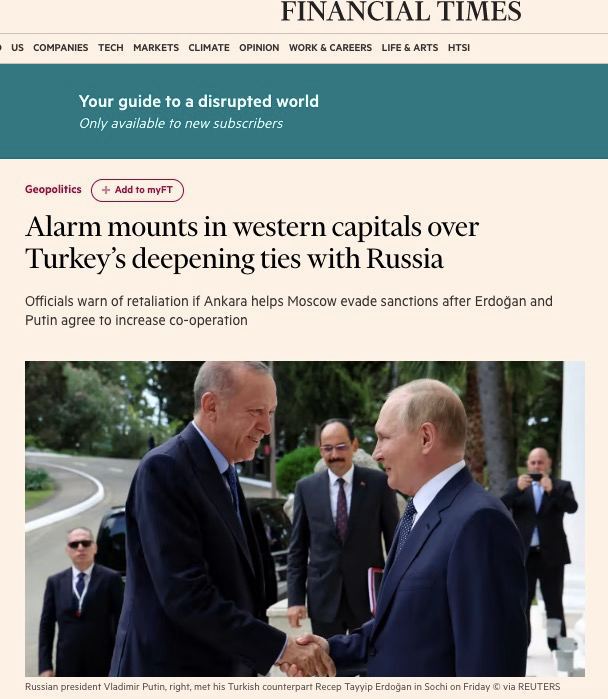Image resolution: width=608 pixels, height=699 pixels.
Task: Click the HTSI navigation link
Action: tap(459, 48)
